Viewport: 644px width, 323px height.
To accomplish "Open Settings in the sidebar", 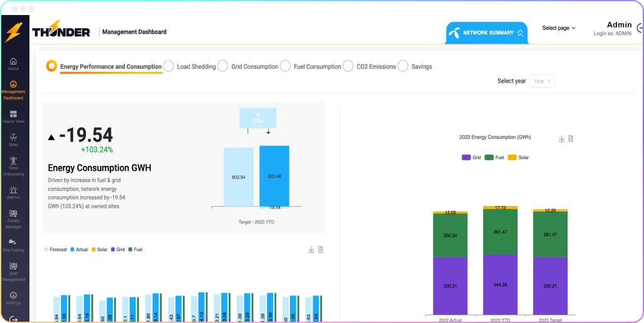I will [x=13, y=295].
